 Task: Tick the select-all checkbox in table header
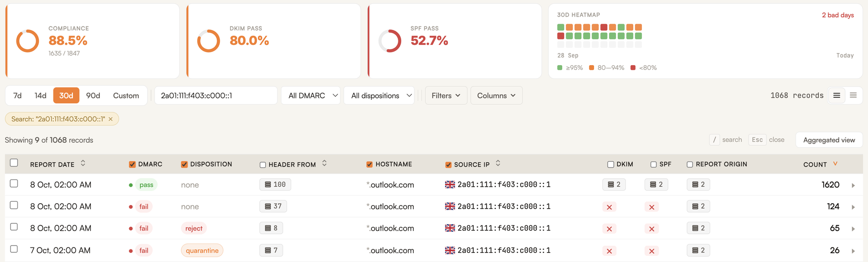(14, 163)
